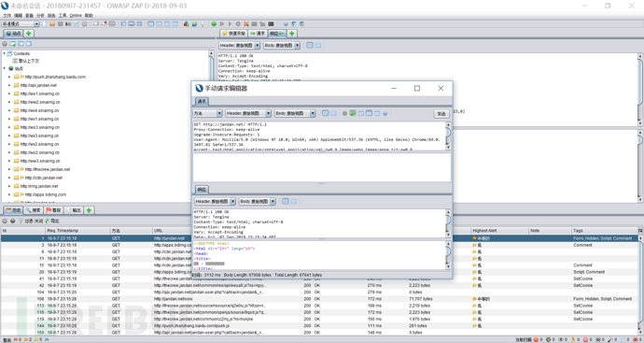This screenshot has height=343, width=644.
Task: Select the http://img.jandan.net site node
Action: pyautogui.click(x=39, y=186)
